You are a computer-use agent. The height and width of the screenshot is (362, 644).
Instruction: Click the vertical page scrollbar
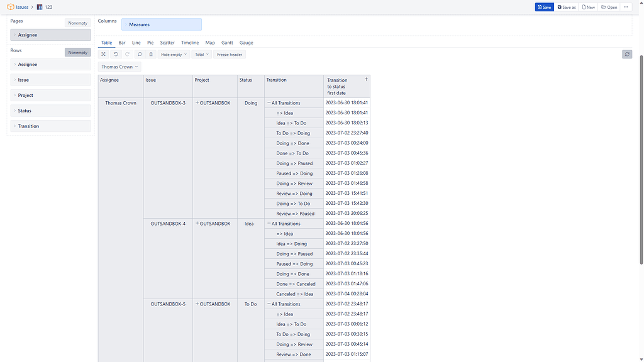click(x=641, y=157)
